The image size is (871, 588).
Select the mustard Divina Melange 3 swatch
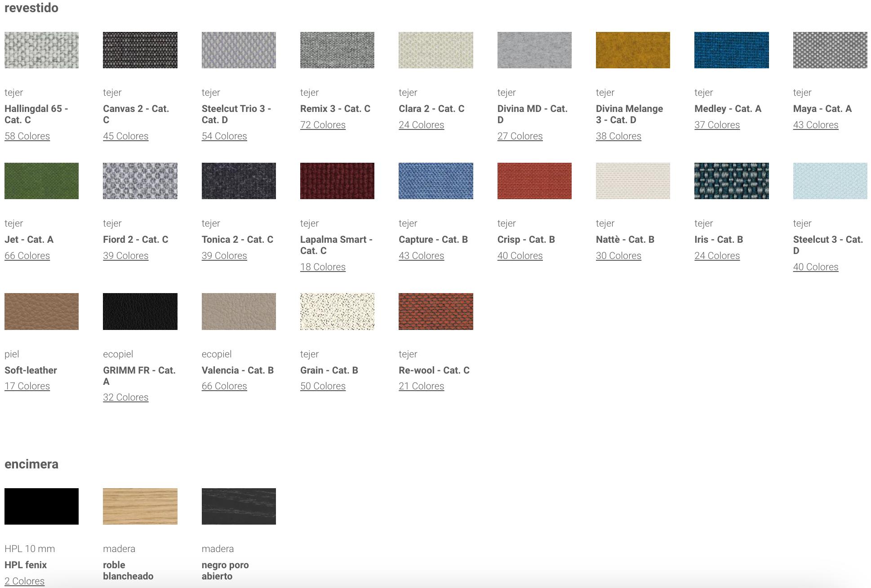pyautogui.click(x=632, y=50)
